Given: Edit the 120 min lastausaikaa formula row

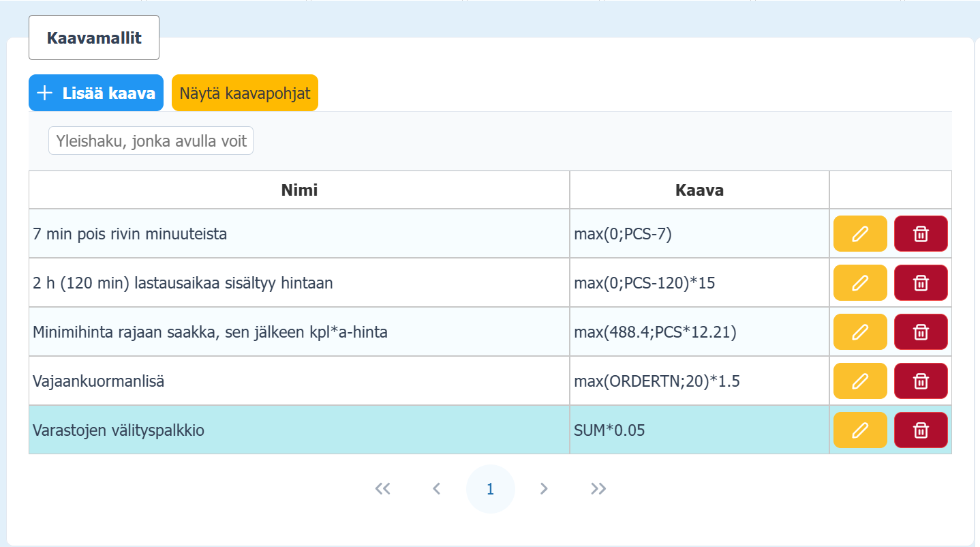Looking at the screenshot, I should [860, 283].
